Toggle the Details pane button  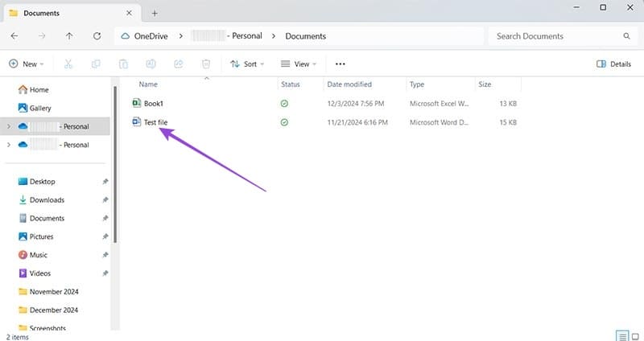pyautogui.click(x=613, y=64)
